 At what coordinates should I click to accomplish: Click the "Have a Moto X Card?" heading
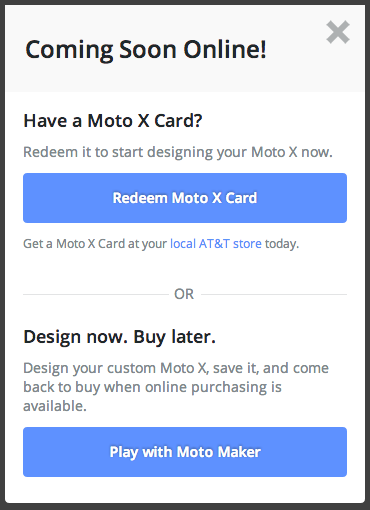pos(113,121)
